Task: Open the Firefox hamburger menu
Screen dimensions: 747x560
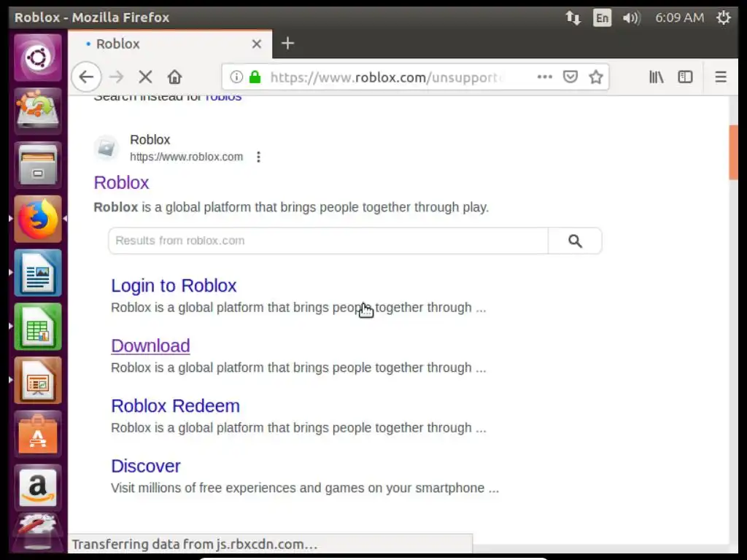Action: click(x=721, y=77)
